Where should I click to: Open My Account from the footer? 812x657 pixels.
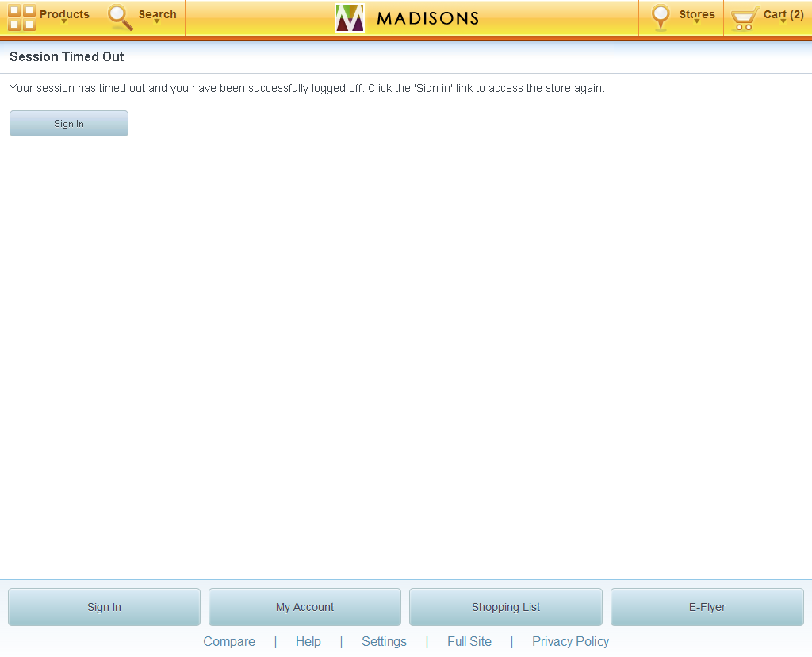pos(304,606)
